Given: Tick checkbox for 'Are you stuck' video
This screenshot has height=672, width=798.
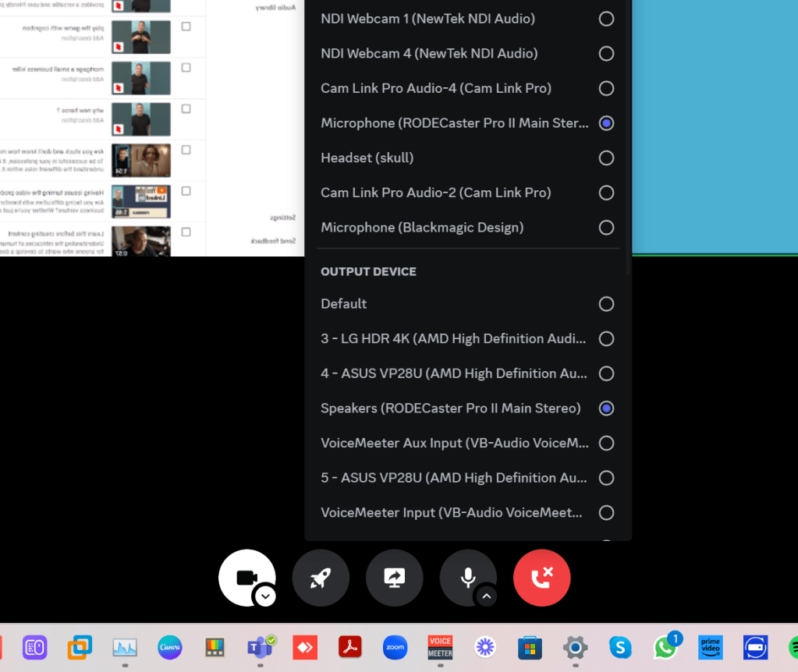Looking at the screenshot, I should (186, 150).
